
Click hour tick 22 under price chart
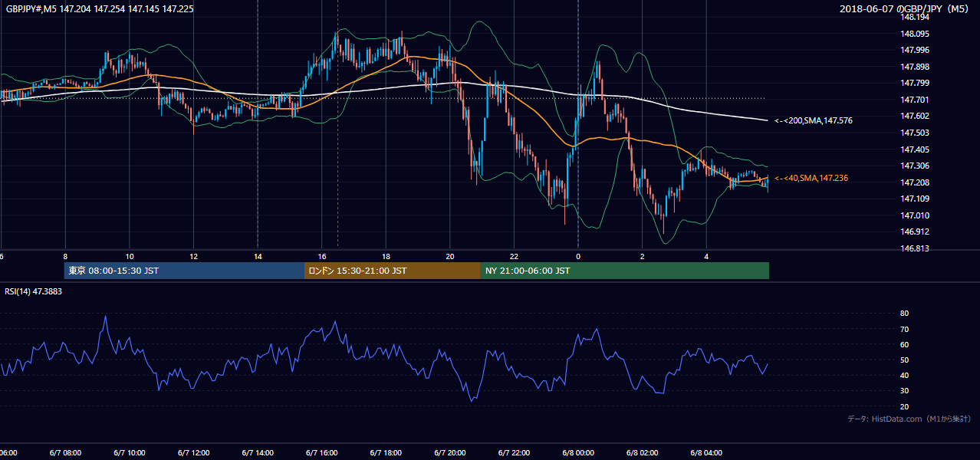coord(514,257)
